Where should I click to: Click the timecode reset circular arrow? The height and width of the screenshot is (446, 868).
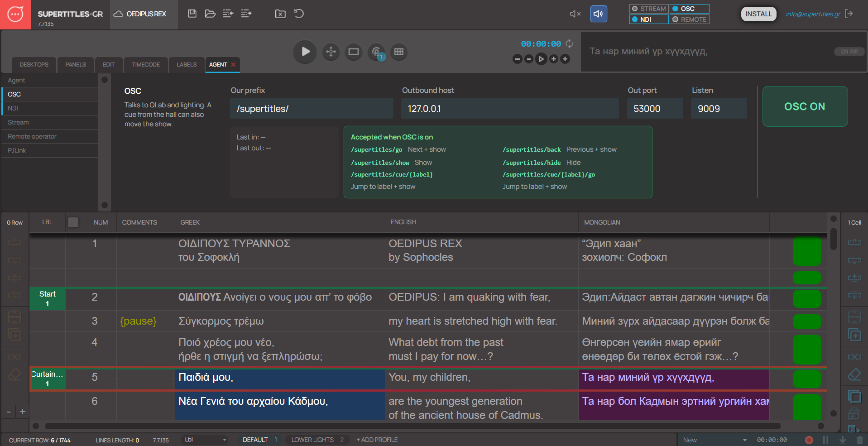tap(570, 44)
